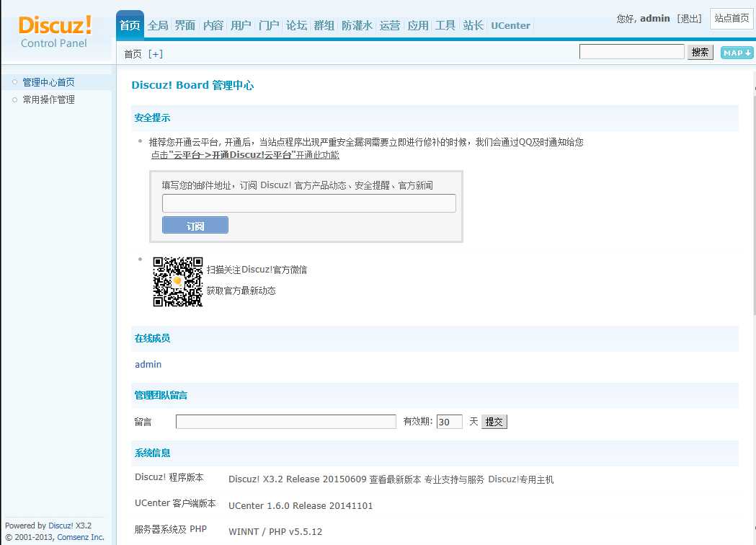Go to the 应用 tab

pyautogui.click(x=417, y=25)
